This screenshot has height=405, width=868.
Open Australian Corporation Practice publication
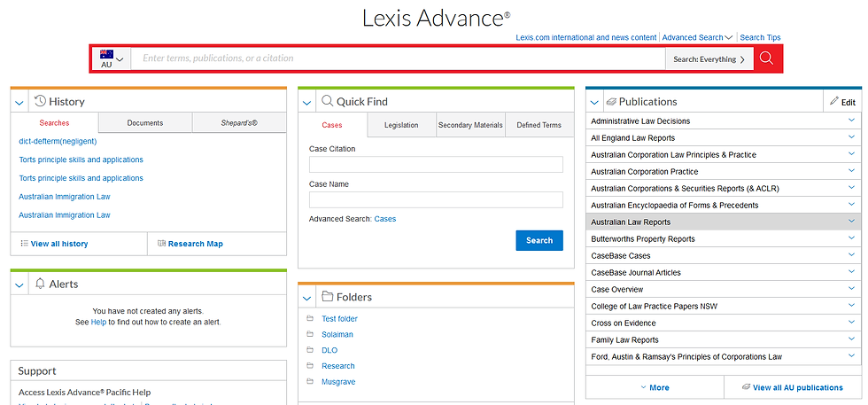[x=645, y=172]
